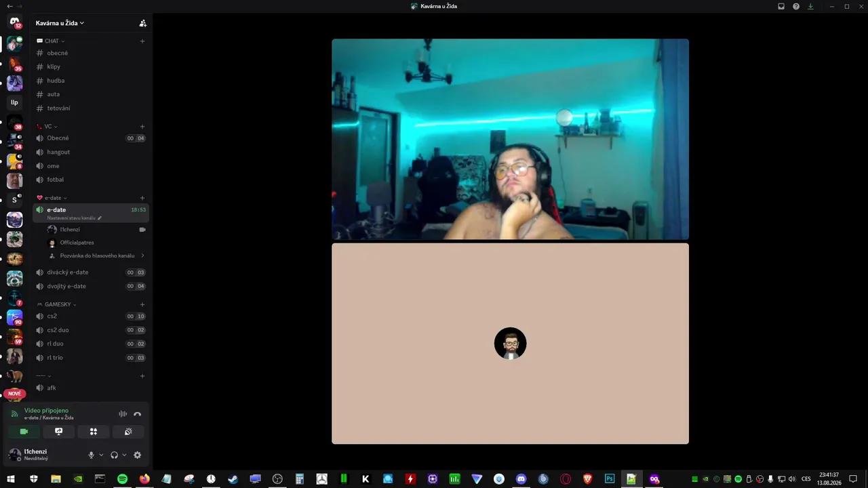This screenshot has width=868, height=488.
Task: Deafen using the headphones icon
Action: click(x=114, y=455)
